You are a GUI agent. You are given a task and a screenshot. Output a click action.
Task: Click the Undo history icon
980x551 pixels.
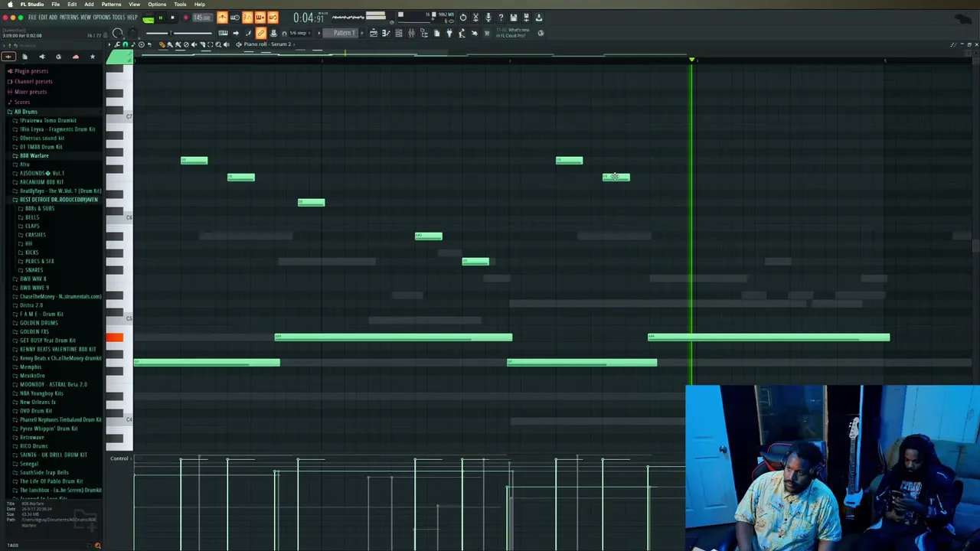point(462,18)
